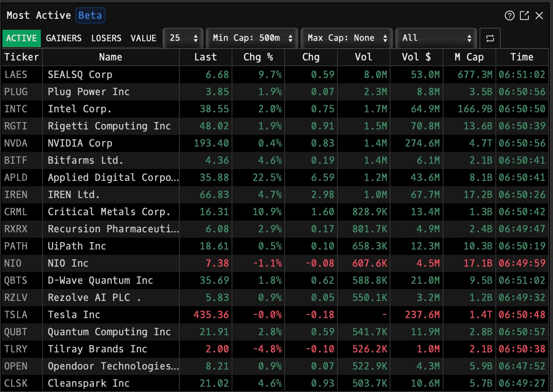Click the refresh loop icon button

coord(490,38)
